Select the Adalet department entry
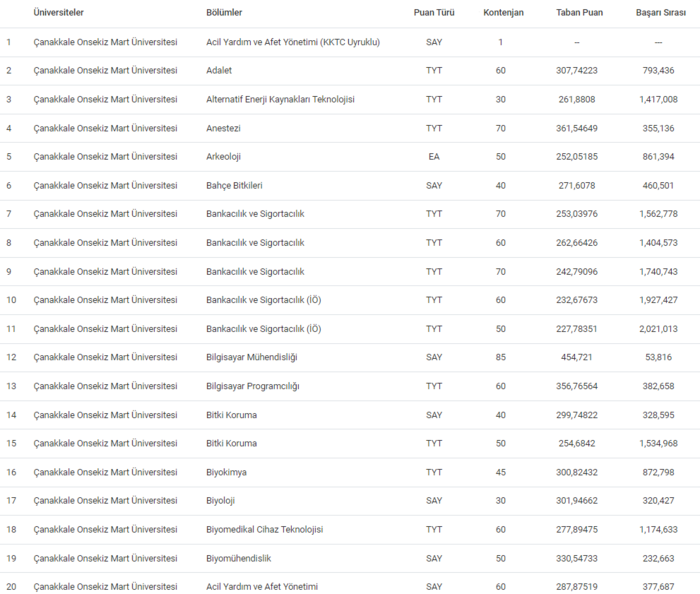This screenshot has height=594, width=700. pos(221,71)
